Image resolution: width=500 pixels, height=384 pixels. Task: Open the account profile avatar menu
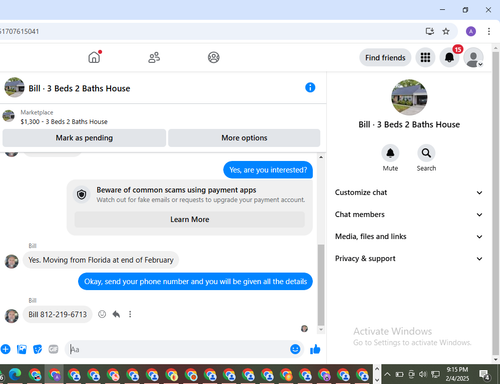(x=473, y=57)
